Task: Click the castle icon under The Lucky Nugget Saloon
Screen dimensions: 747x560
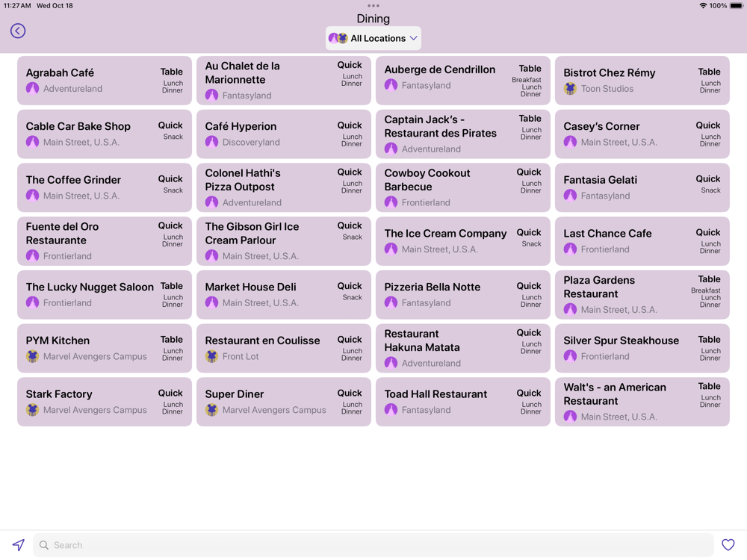Action: click(x=32, y=303)
